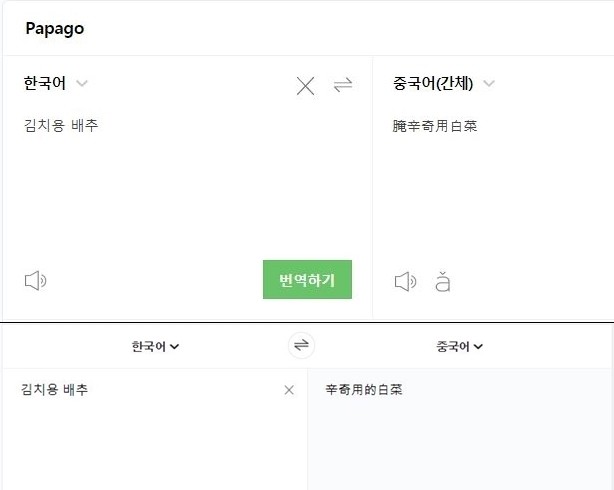Click the Papago title logo
The width and height of the screenshot is (614, 490).
[x=55, y=28]
